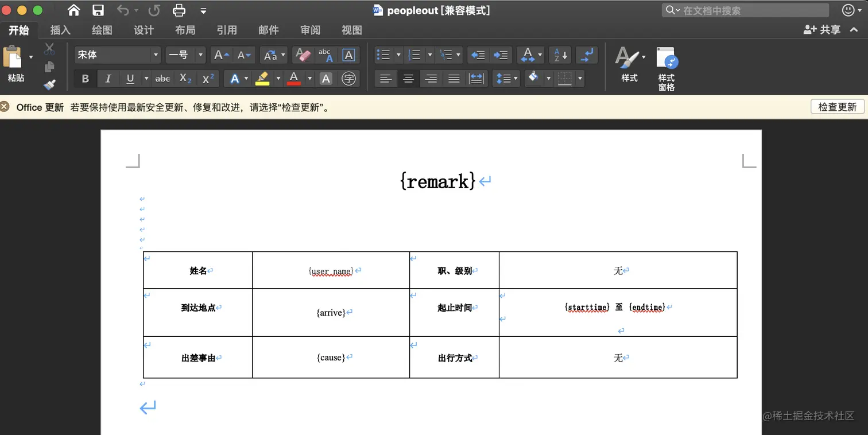Apply red font color
The height and width of the screenshot is (435, 868).
click(x=294, y=79)
